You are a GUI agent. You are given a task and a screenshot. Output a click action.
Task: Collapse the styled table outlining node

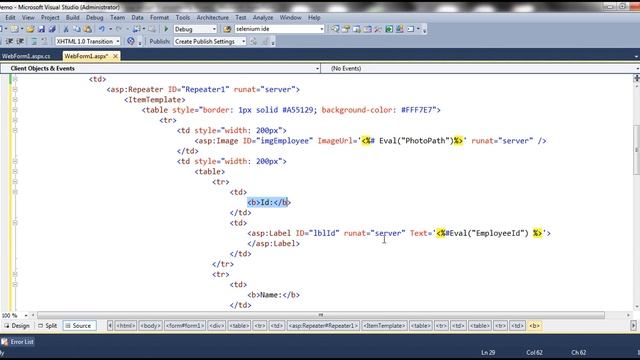tap(15, 110)
